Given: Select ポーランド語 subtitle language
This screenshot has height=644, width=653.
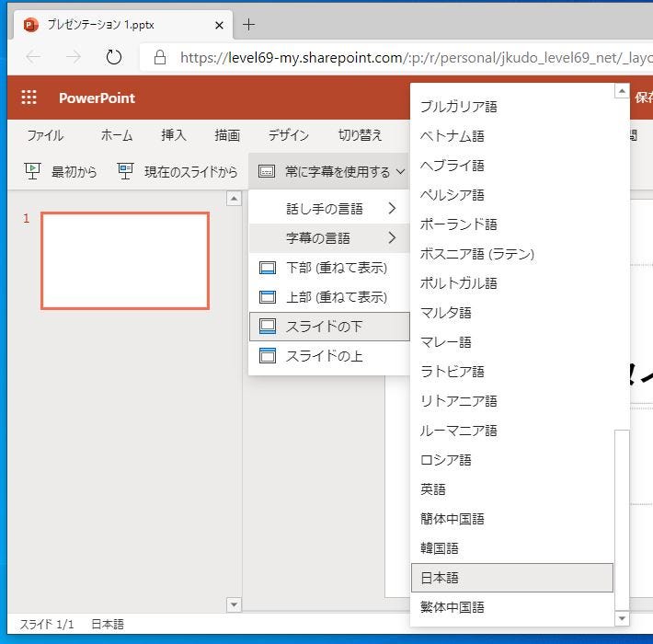Looking at the screenshot, I should pos(511,224).
